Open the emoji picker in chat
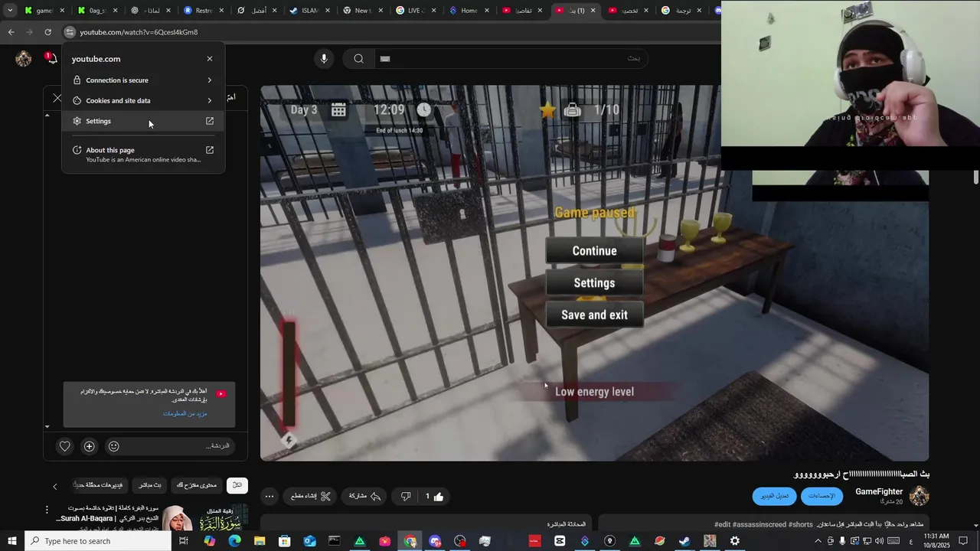 coord(114,446)
